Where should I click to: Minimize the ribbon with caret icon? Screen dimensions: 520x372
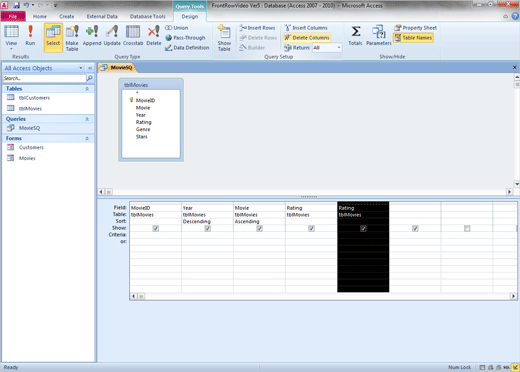click(x=506, y=16)
